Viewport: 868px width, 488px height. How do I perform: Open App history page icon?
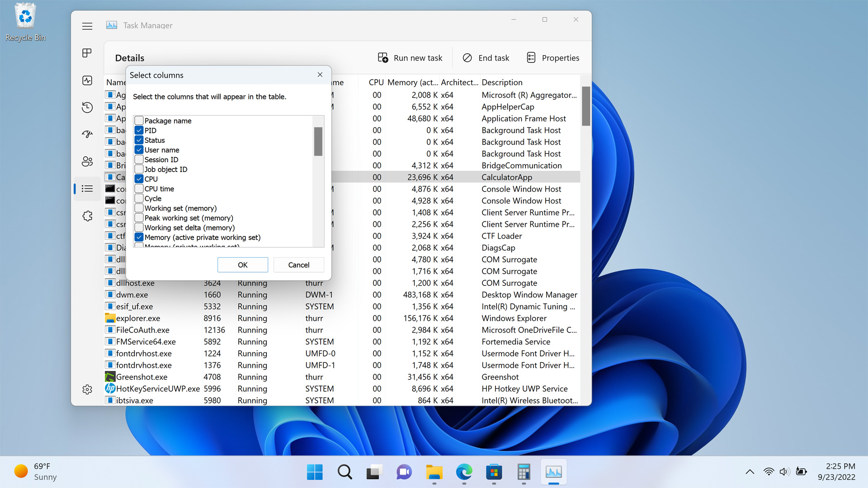[87, 108]
